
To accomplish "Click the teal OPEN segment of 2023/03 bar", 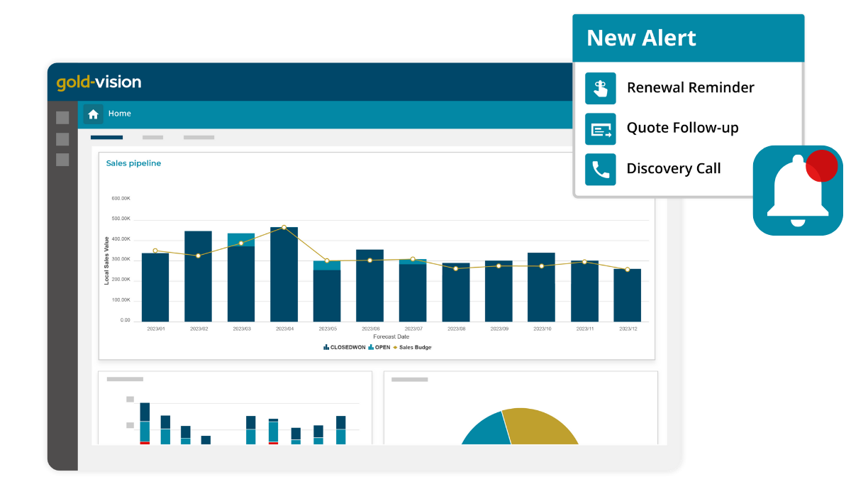I will [x=241, y=240].
